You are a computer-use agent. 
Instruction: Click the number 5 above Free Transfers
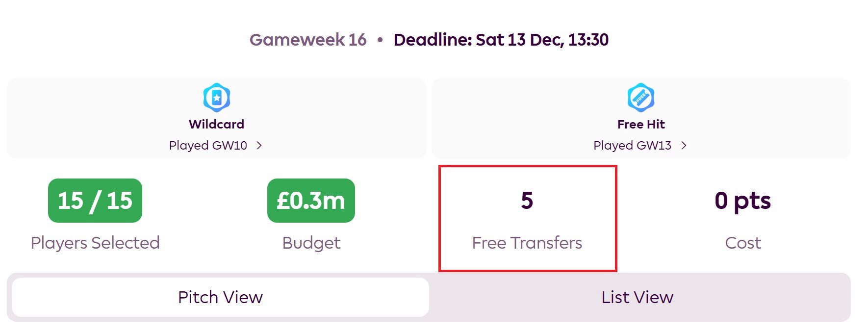(x=527, y=201)
